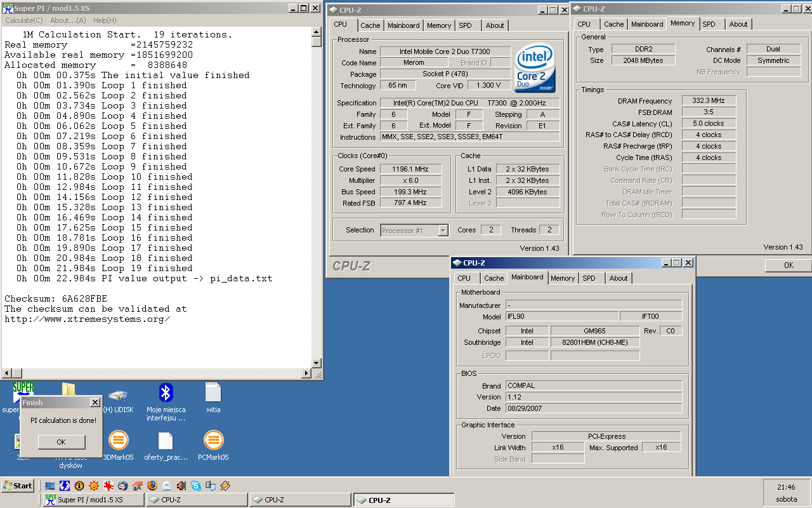The image size is (812, 508).
Task: Click the Core VID value 1.300 V
Action: [490, 85]
